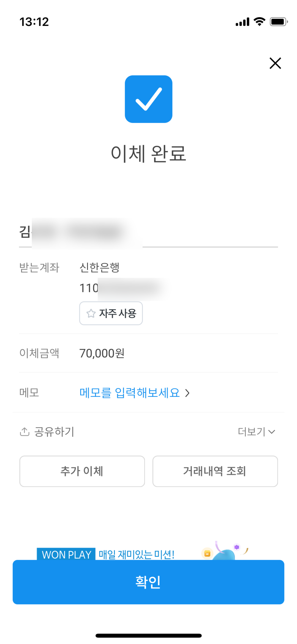Tap the battery indicator icon

click(x=279, y=22)
